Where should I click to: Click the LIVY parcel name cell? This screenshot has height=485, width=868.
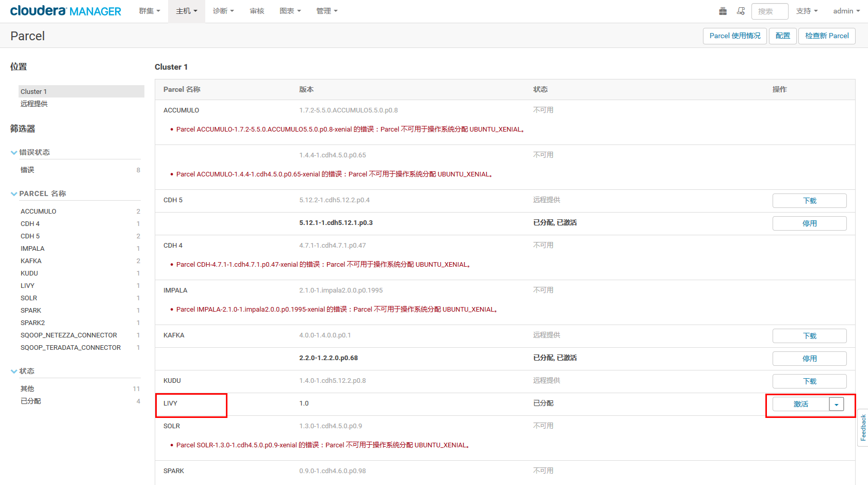[x=170, y=403]
